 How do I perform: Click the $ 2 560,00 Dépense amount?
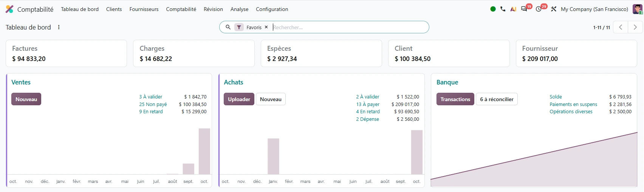click(x=408, y=119)
